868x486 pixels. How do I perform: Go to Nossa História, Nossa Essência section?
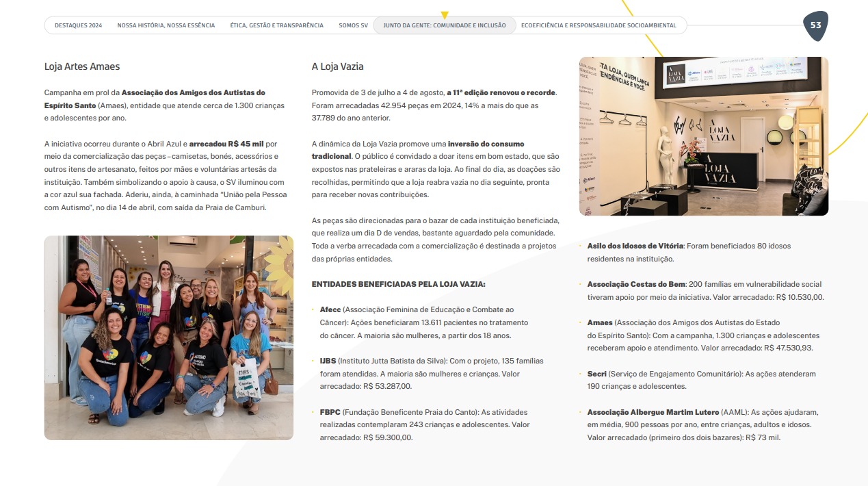tap(166, 25)
